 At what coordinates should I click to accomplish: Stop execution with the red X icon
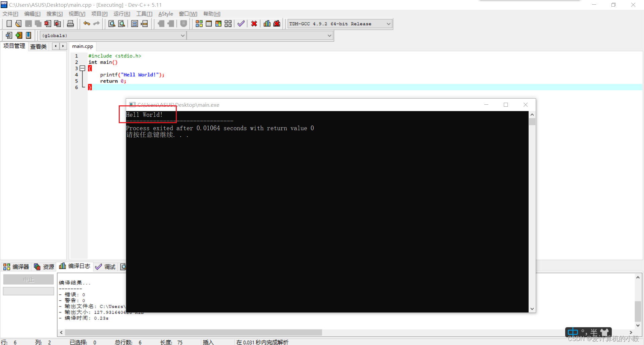254,23
